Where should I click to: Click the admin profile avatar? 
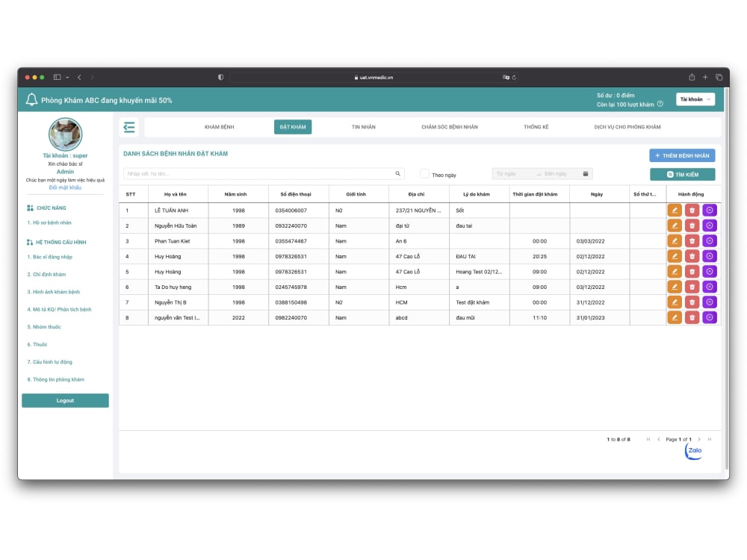click(x=65, y=134)
